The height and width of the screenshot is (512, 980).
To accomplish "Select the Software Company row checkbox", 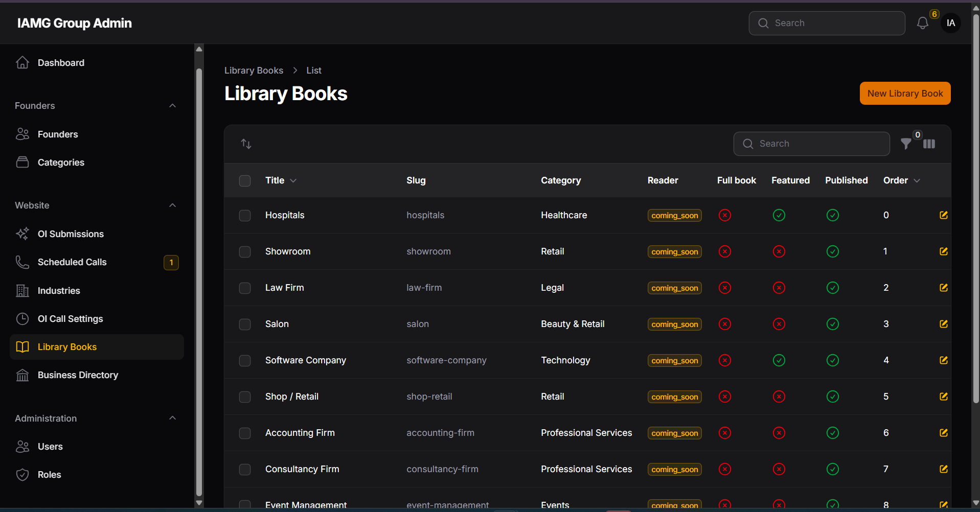I will click(245, 361).
